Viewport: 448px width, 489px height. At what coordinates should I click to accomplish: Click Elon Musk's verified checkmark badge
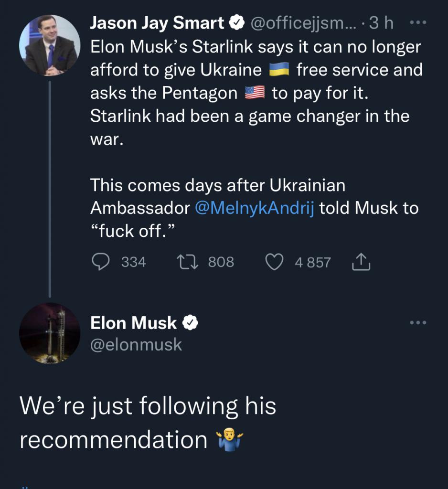pos(191,323)
